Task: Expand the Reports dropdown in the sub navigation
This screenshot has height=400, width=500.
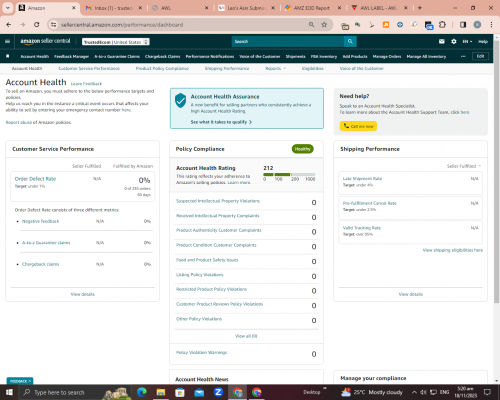Action: point(275,68)
